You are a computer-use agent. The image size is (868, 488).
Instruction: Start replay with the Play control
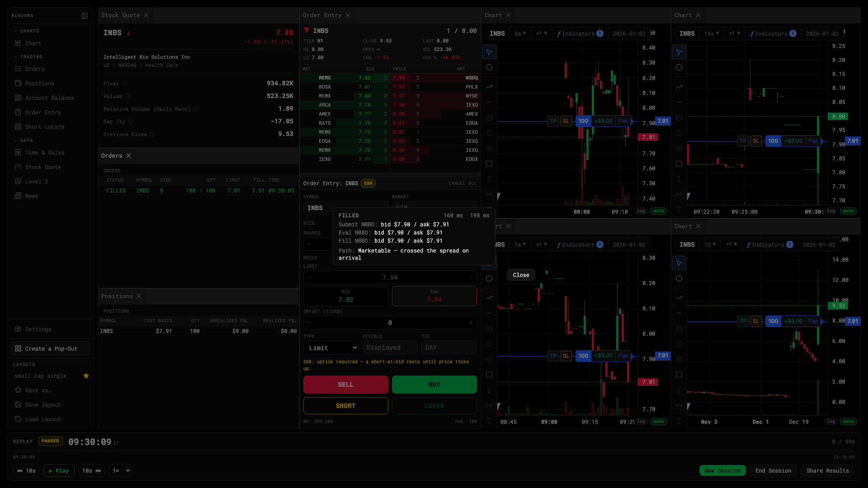click(x=59, y=471)
